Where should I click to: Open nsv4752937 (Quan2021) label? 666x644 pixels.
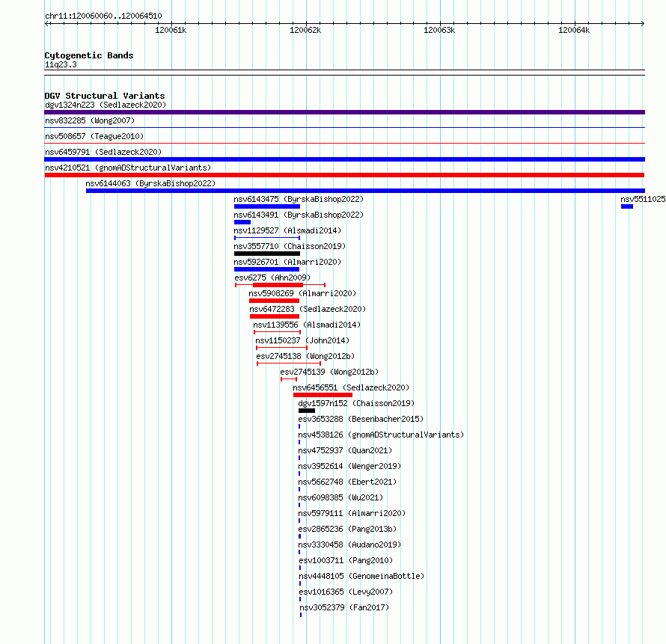click(x=345, y=450)
